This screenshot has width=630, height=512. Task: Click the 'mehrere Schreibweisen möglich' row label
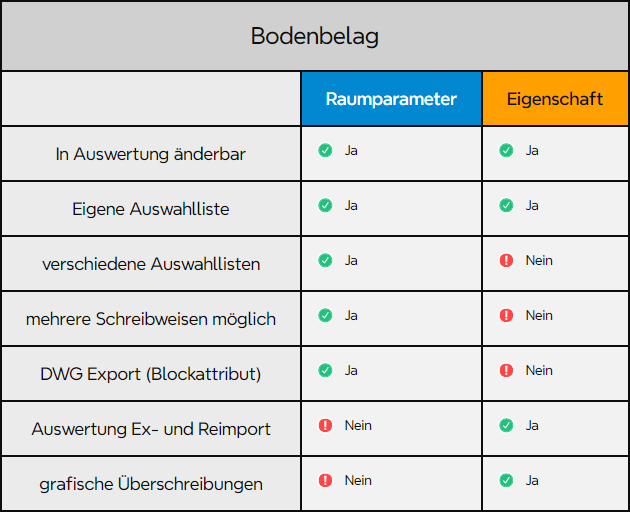pos(151,319)
